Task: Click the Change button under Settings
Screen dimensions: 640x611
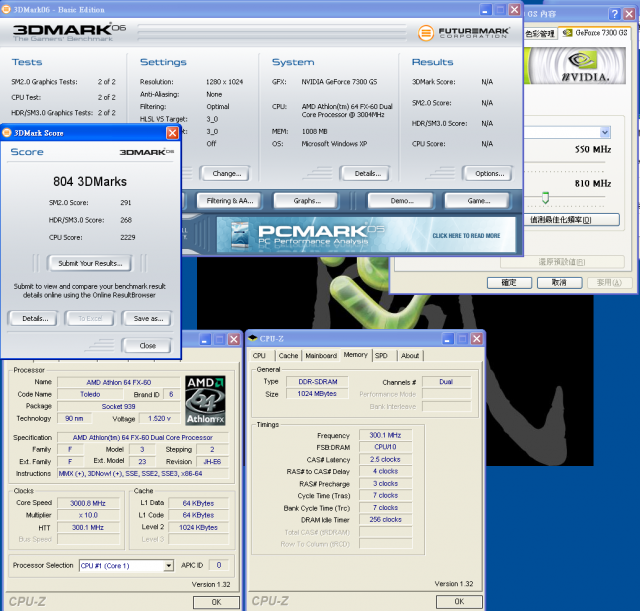Action: [227, 173]
